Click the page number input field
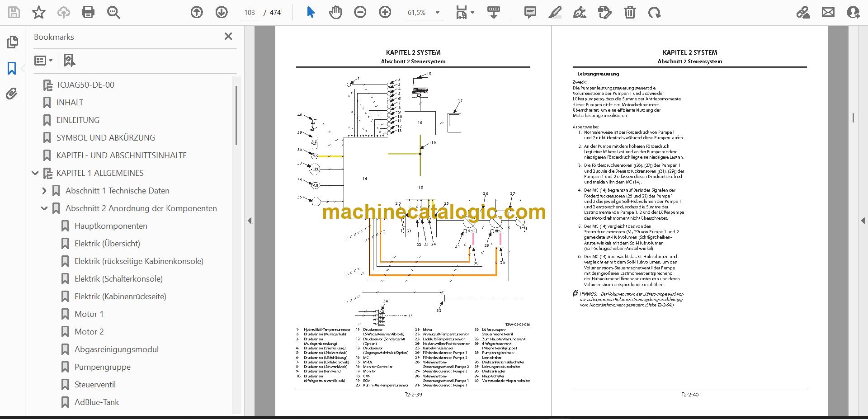This screenshot has width=868, height=419. click(250, 13)
